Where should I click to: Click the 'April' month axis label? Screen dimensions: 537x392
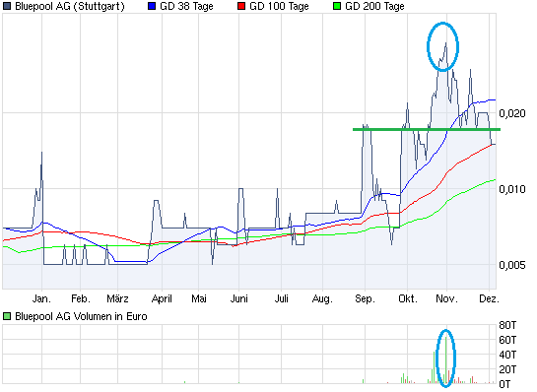coord(162,298)
